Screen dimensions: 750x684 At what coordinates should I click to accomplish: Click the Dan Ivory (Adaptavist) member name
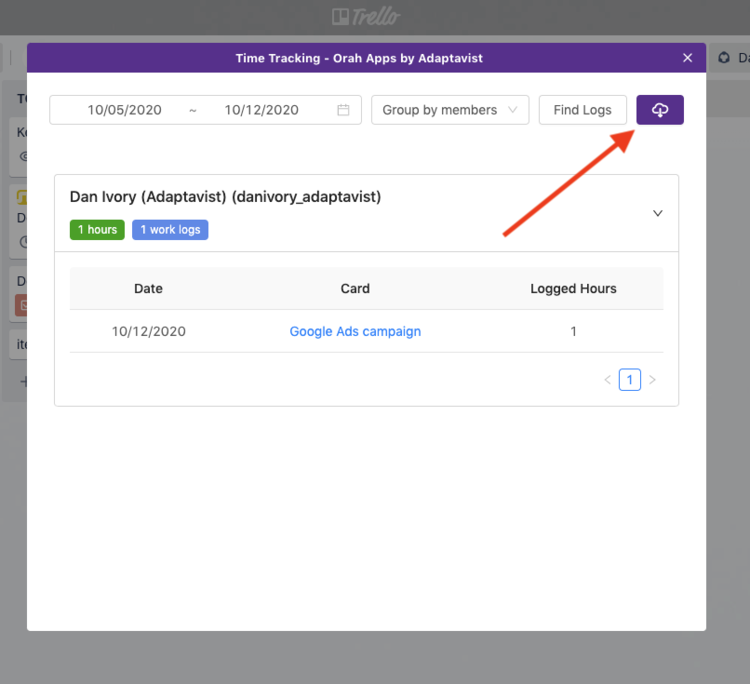click(x=225, y=197)
